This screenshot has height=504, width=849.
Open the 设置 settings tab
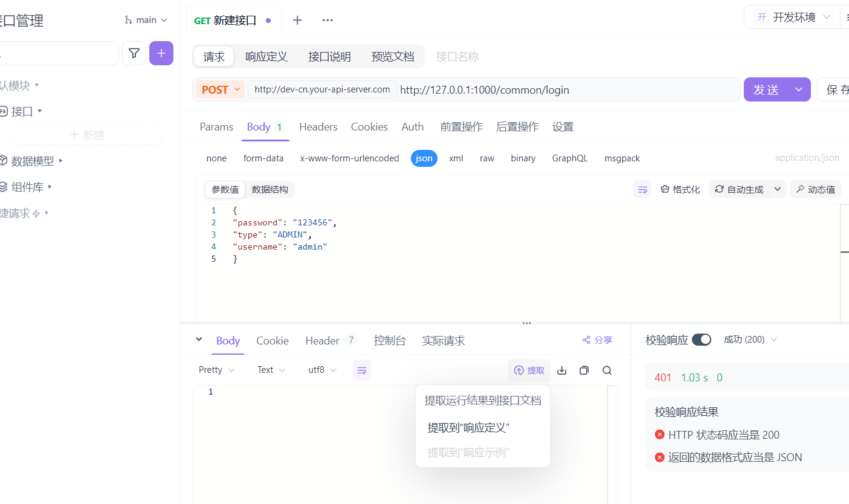tap(563, 127)
